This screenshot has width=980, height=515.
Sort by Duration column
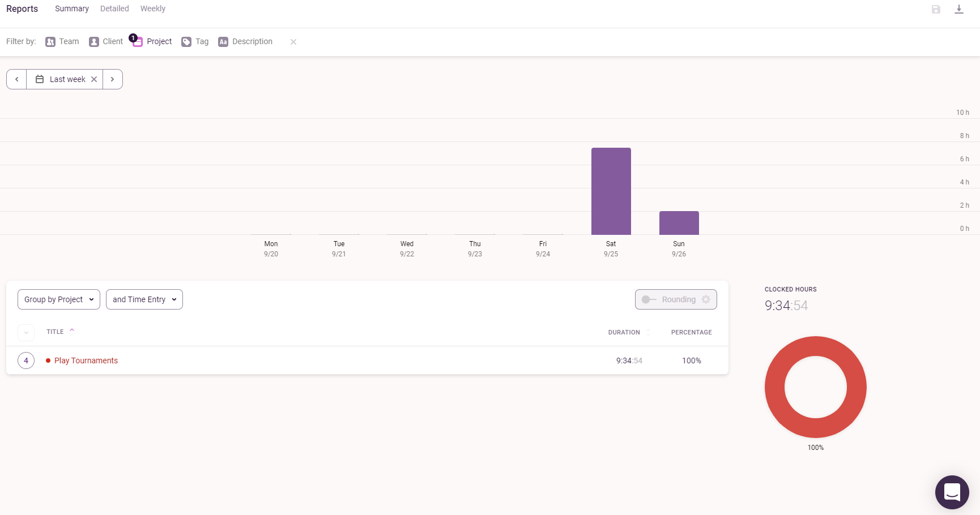click(x=629, y=332)
